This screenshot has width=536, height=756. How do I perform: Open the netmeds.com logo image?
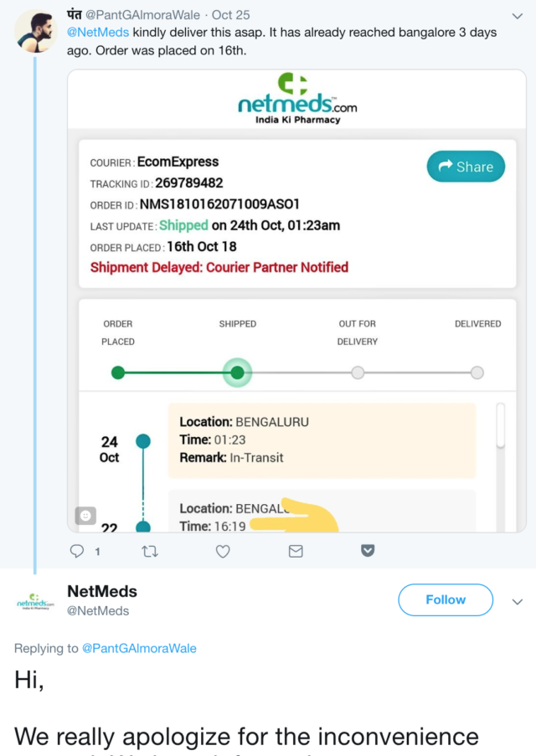click(297, 99)
